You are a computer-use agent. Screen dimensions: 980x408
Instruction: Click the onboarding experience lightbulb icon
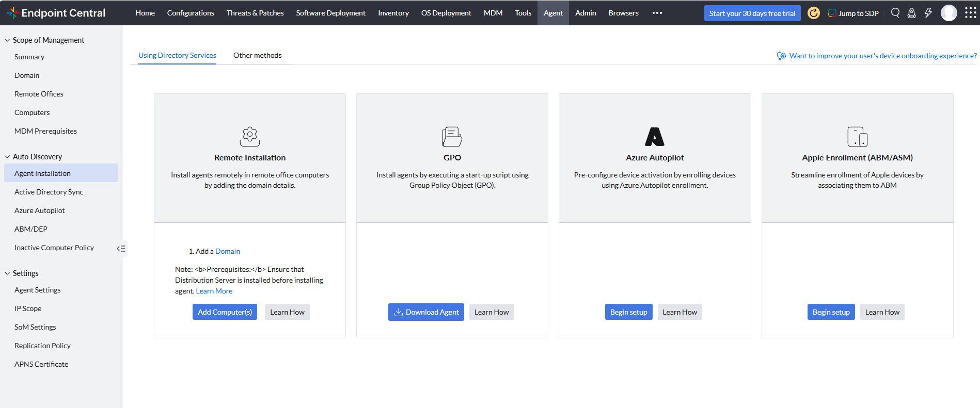point(781,55)
